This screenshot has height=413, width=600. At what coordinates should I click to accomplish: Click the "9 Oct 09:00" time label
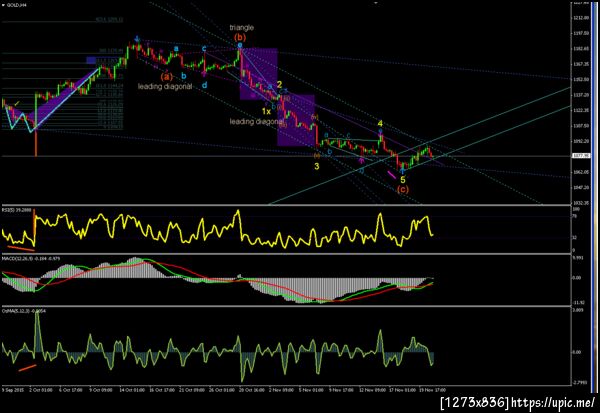(101, 390)
